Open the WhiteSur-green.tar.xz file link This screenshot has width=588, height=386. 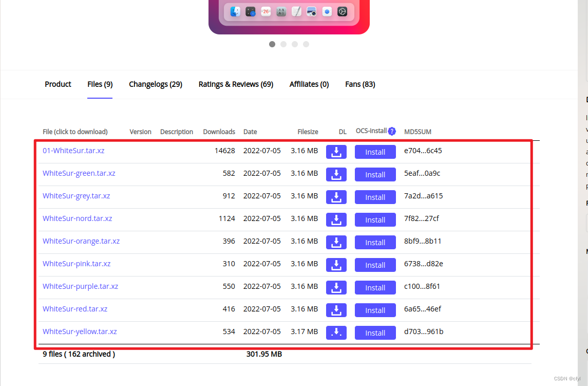point(79,173)
